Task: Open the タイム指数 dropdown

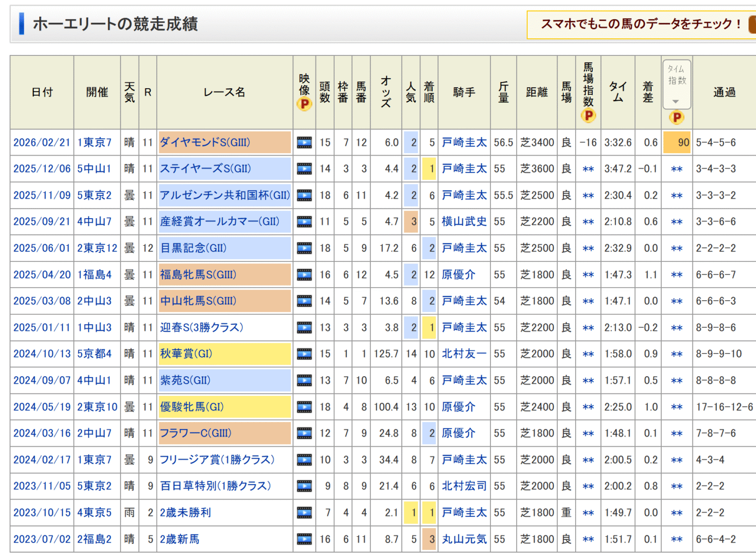Action: (676, 85)
